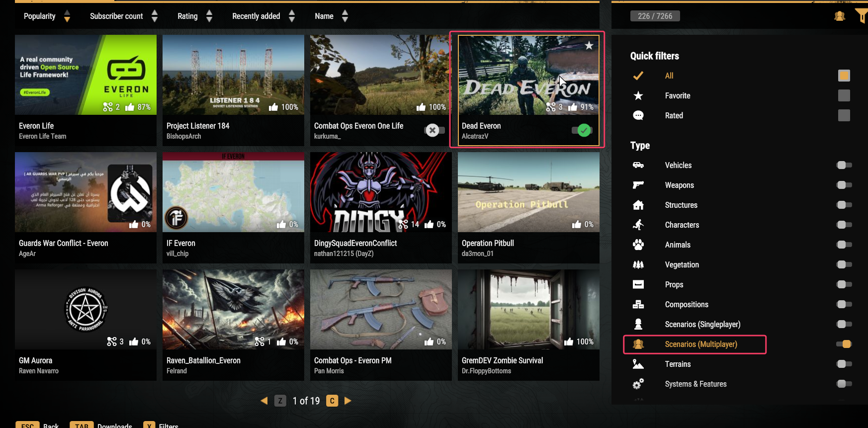Sort mods by Name
The height and width of the screenshot is (428, 868).
click(324, 16)
